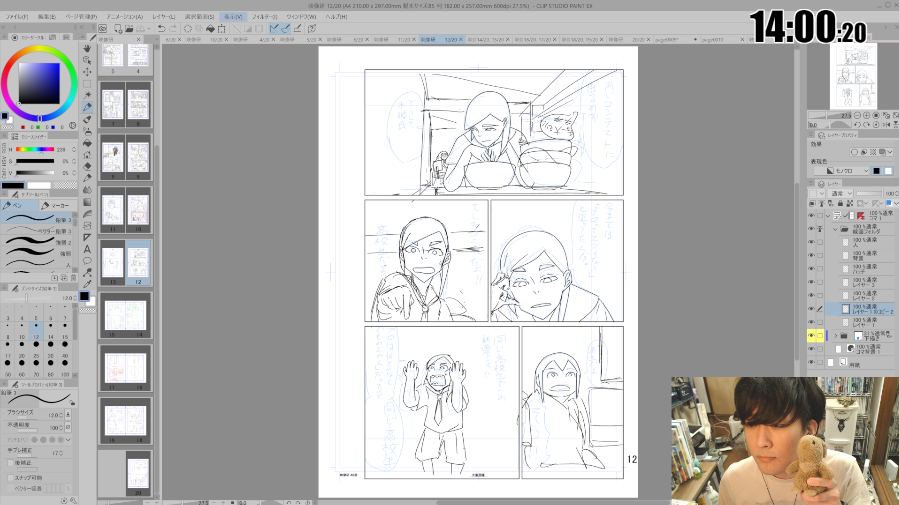Toggle visibility of コマ1 frame layer

[811, 216]
